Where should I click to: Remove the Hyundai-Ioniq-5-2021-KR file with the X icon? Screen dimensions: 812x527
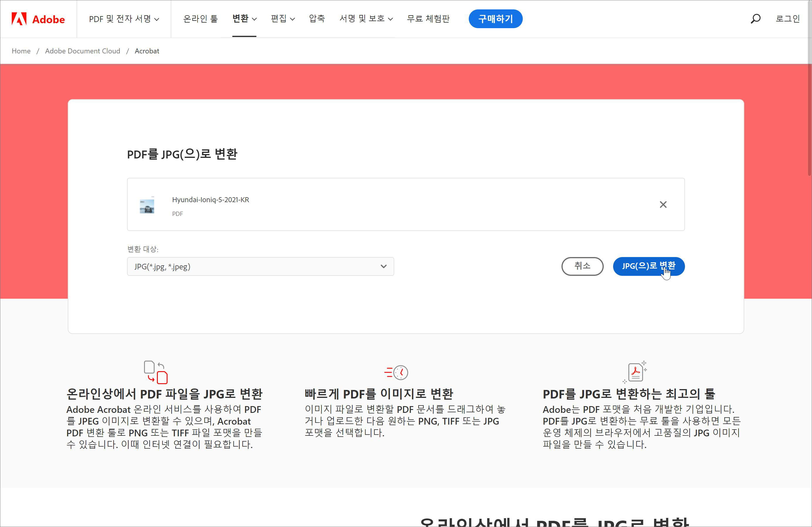[663, 205]
